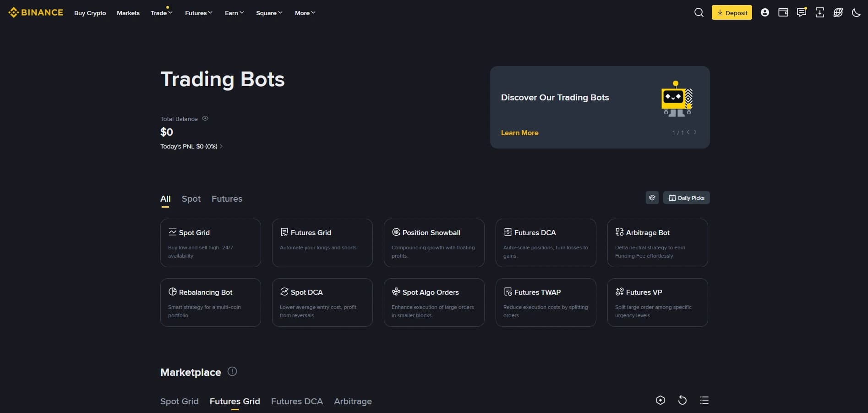The image size is (868, 413).
Task: Click the Spot Algo Orders icon
Action: [x=396, y=292]
